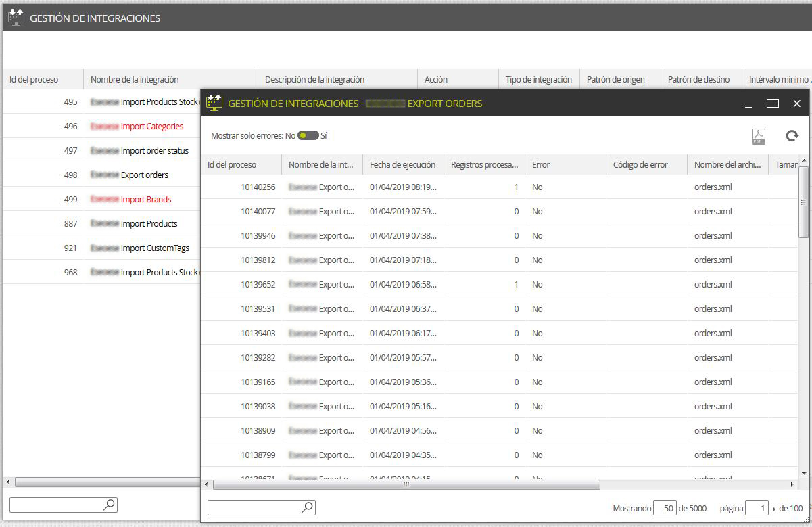Sort by Fecha de ejecución column header
812x527 pixels.
(x=403, y=164)
